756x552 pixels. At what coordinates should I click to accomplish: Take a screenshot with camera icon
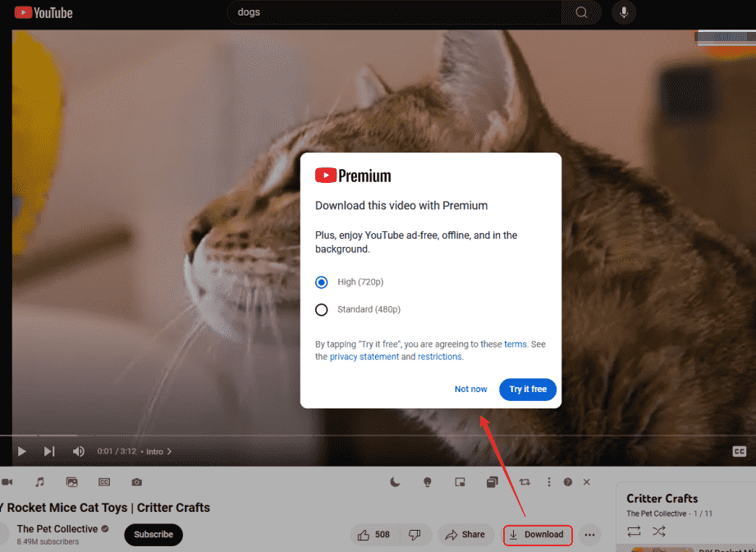137,482
